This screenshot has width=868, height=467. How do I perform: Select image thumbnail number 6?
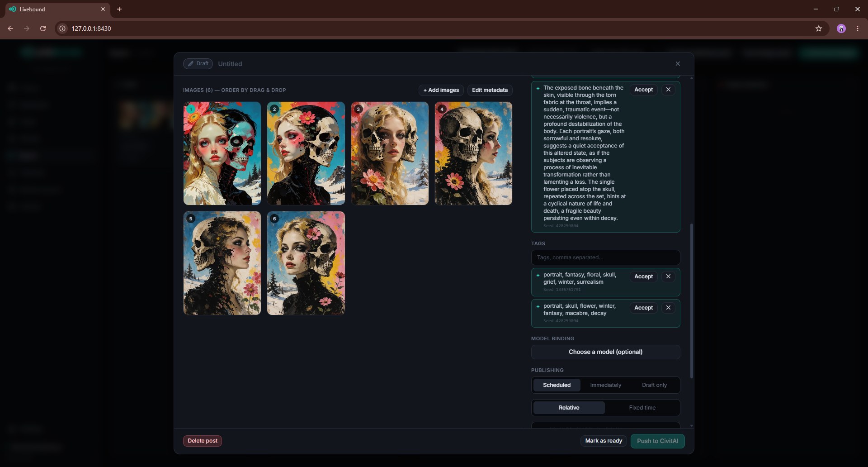[x=306, y=263]
